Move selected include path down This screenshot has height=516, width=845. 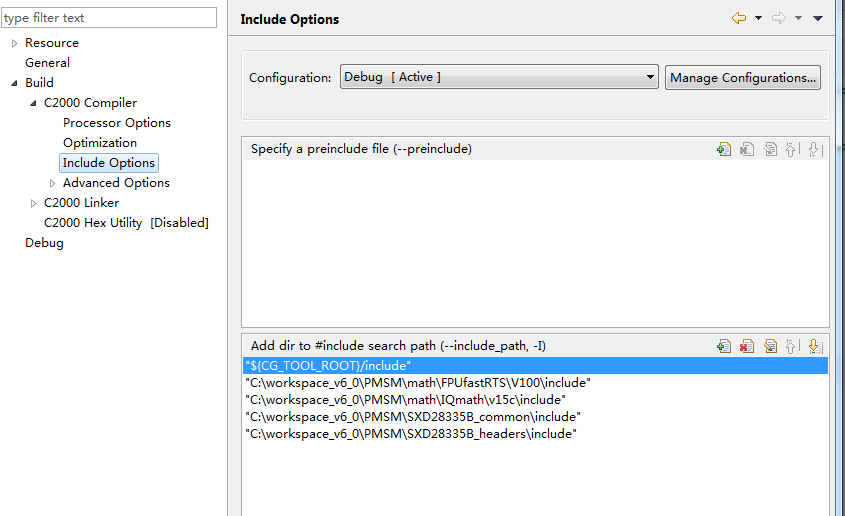(x=815, y=346)
